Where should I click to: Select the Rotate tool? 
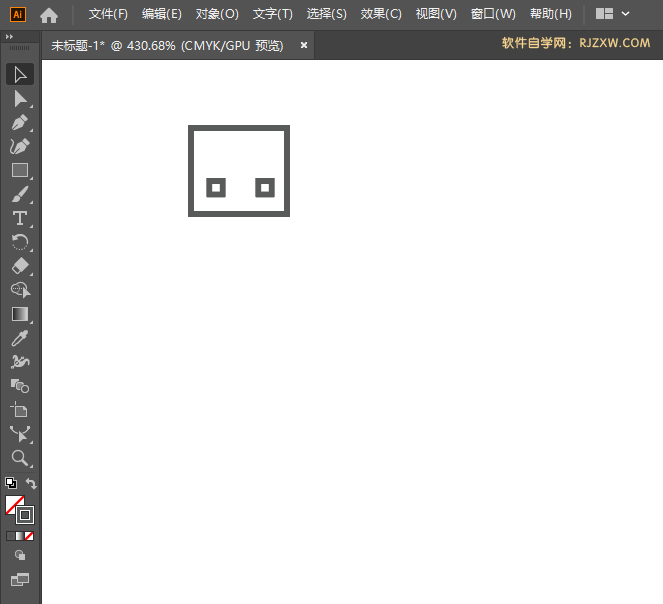[x=20, y=242]
